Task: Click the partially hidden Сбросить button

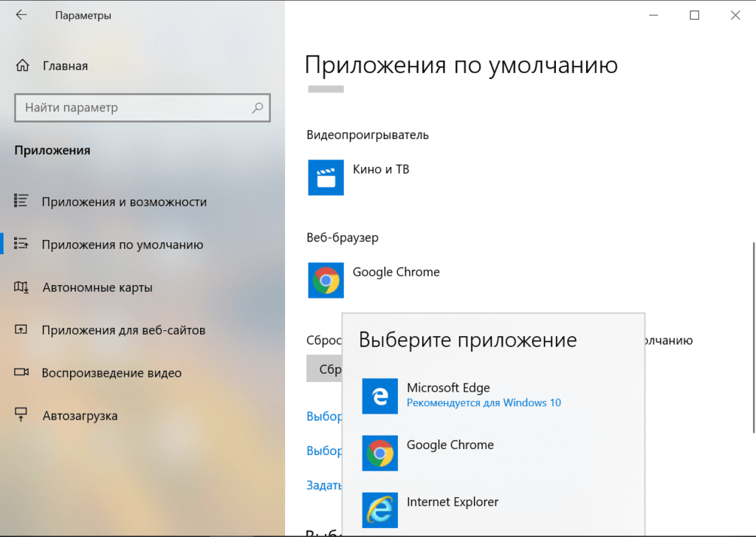Action: click(x=325, y=369)
